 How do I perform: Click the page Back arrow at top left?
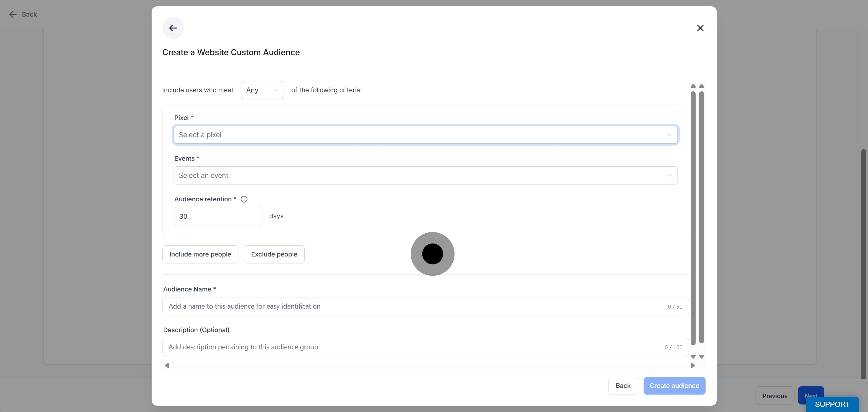[13, 14]
